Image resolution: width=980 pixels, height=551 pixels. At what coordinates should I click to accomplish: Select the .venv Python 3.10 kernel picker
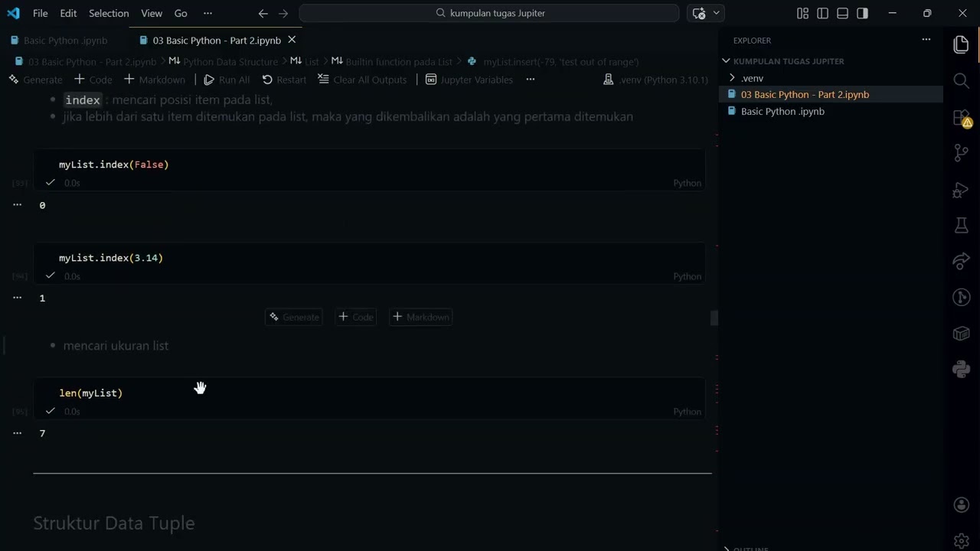tap(656, 80)
